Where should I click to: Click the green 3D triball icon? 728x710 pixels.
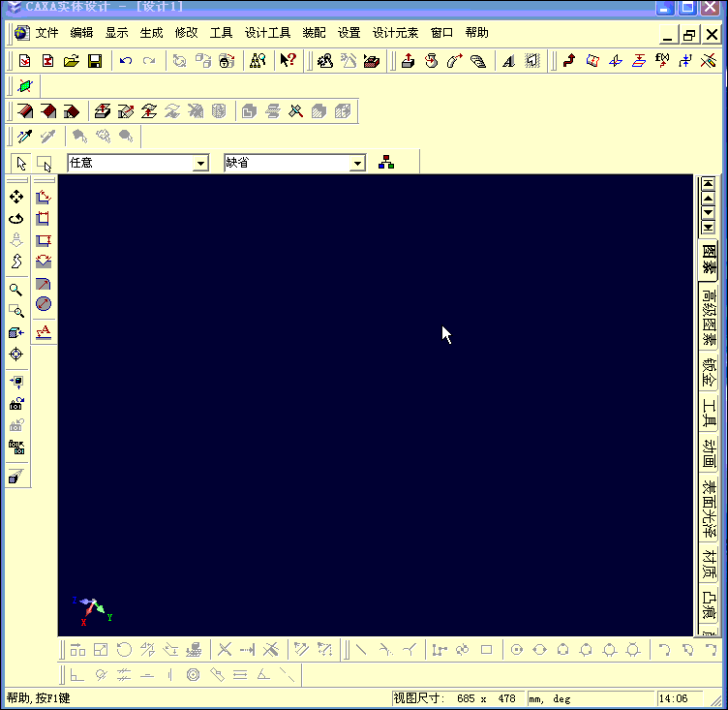pyautogui.click(x=25, y=86)
